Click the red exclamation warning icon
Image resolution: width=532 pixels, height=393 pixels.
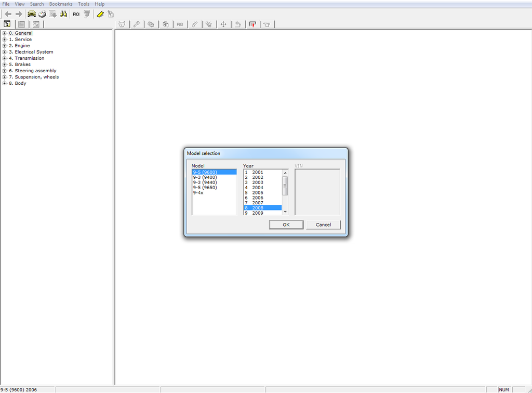tap(252, 24)
